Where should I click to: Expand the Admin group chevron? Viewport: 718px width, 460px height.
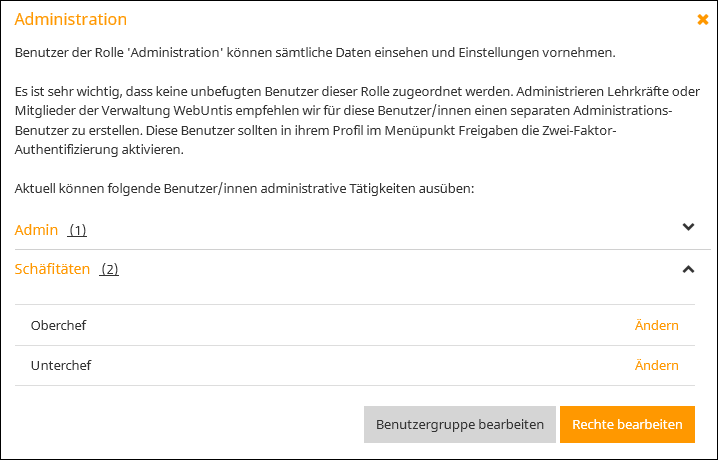click(x=688, y=227)
